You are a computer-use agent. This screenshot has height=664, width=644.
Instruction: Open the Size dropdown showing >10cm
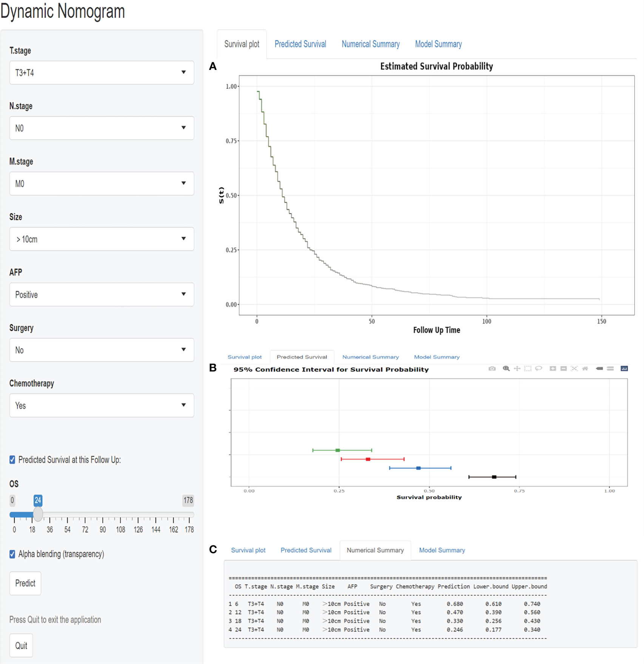[102, 239]
